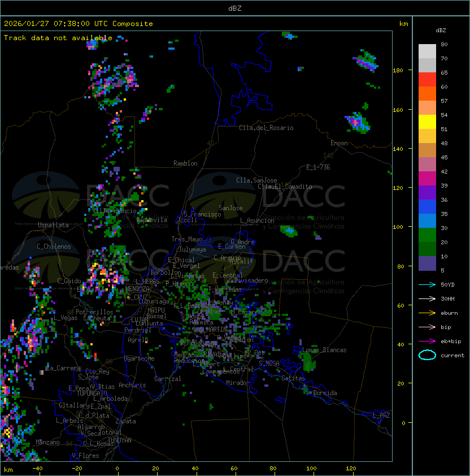
Task: Select the Uspallata location label
Action: click(x=53, y=225)
